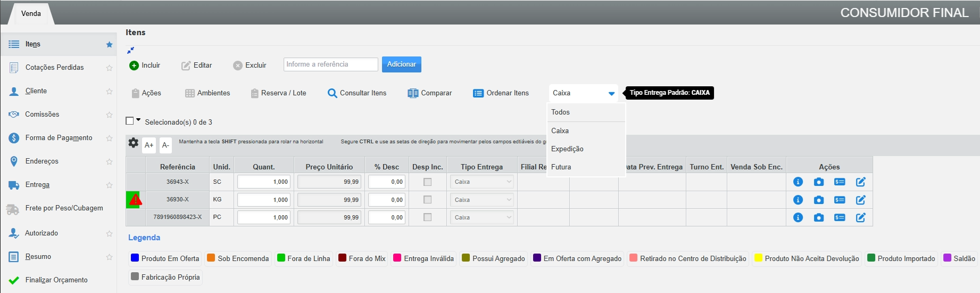
Task: Enable Desp Inc. checkbox for item 36930-X
Action: tap(427, 200)
